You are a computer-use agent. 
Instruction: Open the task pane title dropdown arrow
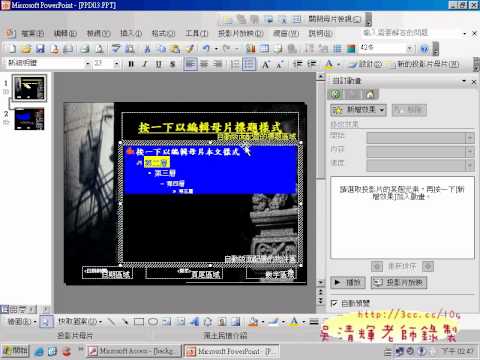464,81
